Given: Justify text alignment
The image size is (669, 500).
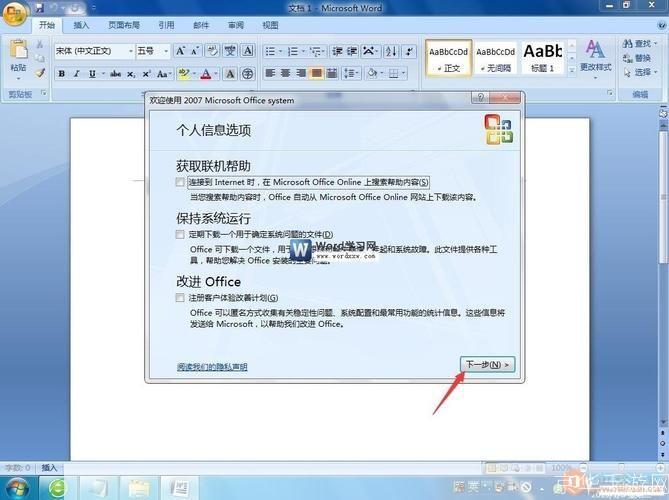Looking at the screenshot, I should (x=316, y=73).
